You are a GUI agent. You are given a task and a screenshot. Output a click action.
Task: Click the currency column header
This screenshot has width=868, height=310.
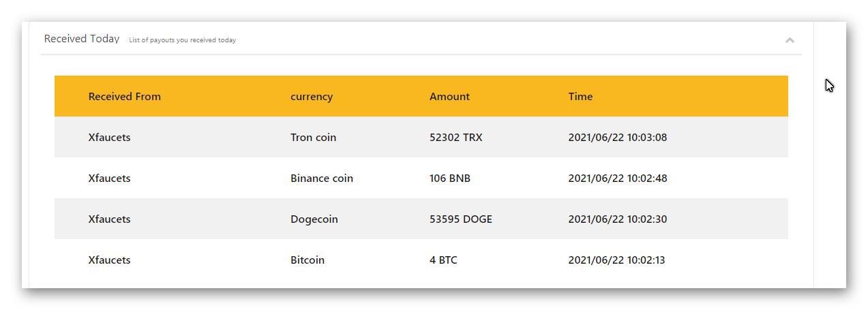pyautogui.click(x=312, y=97)
